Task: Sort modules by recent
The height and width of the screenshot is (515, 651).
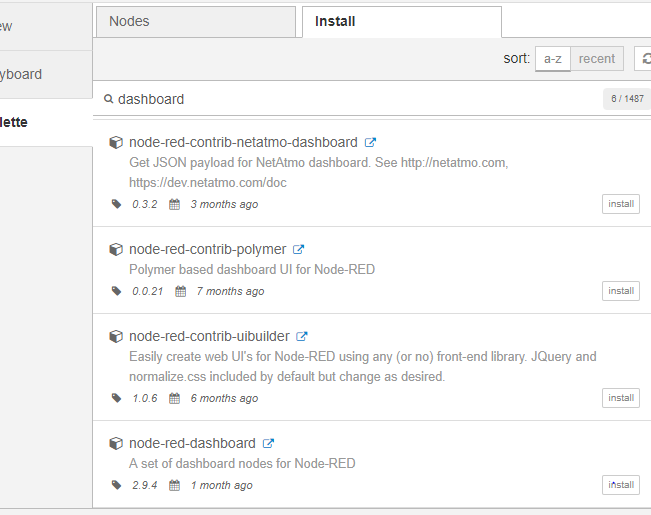Action: [597, 59]
